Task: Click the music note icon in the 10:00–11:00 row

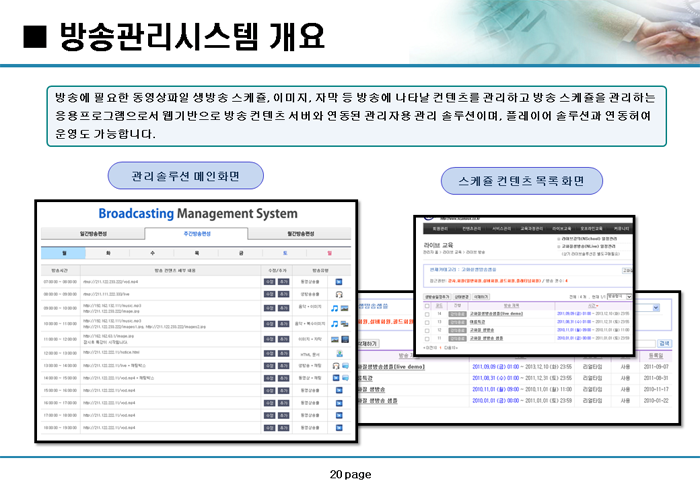Action: [x=334, y=323]
